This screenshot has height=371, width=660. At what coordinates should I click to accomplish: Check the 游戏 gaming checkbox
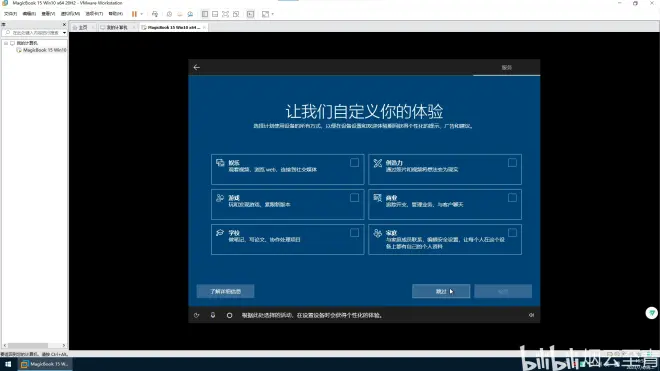354,198
